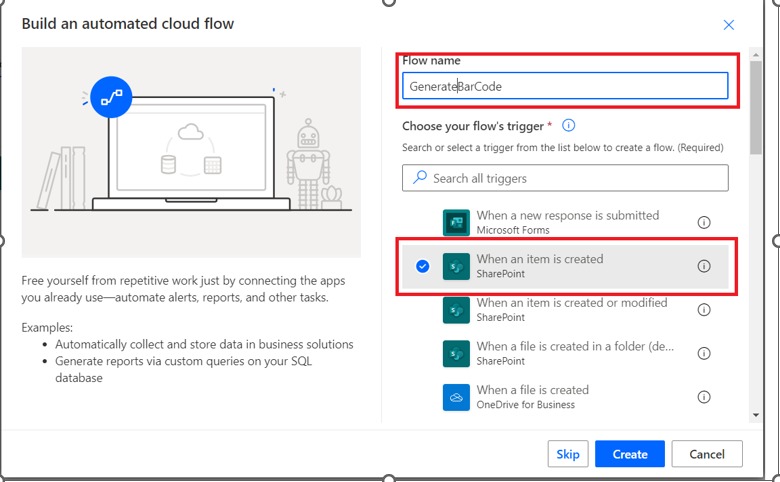Click SharePoint icon for file created in folder

click(456, 354)
